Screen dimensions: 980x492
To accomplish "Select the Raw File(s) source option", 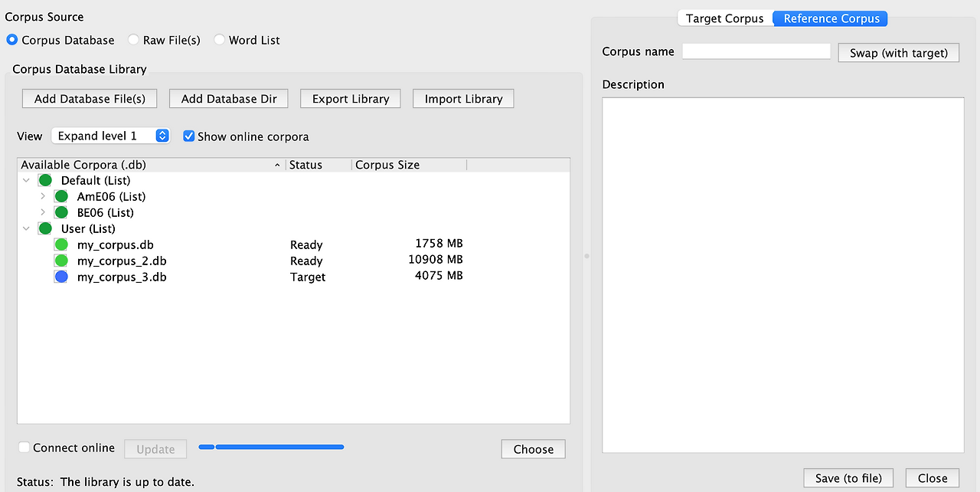I will 133,40.
